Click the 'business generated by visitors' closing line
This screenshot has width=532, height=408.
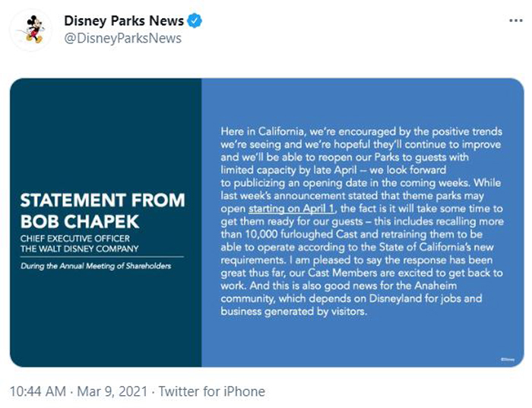pyautogui.click(x=294, y=311)
